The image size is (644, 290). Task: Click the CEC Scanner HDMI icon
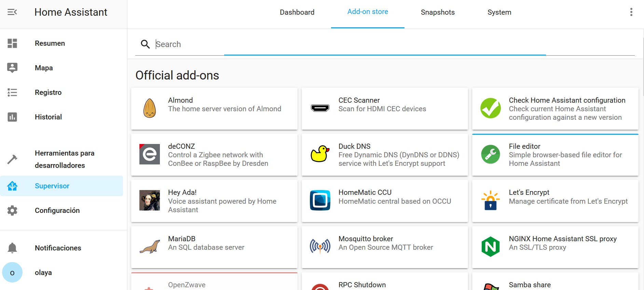tap(320, 108)
